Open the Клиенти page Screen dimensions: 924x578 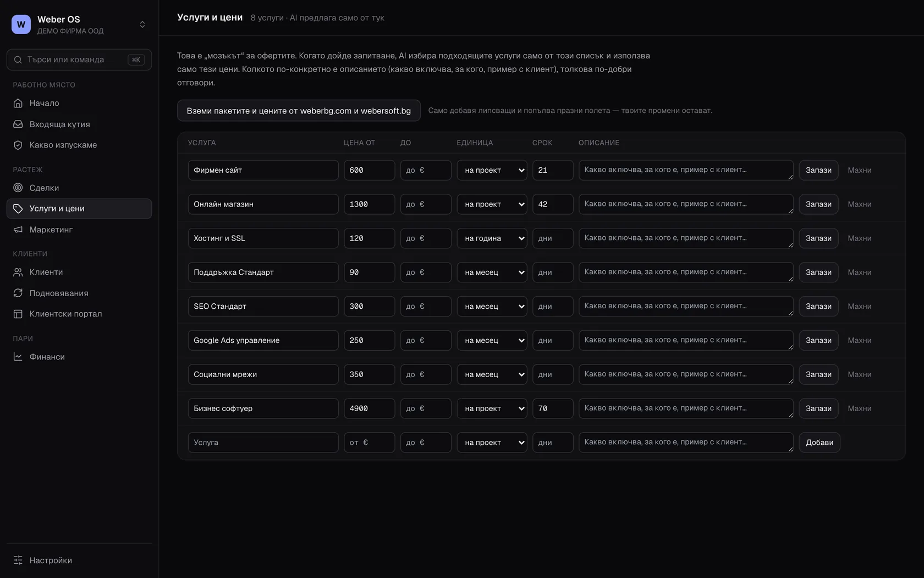pos(79,272)
